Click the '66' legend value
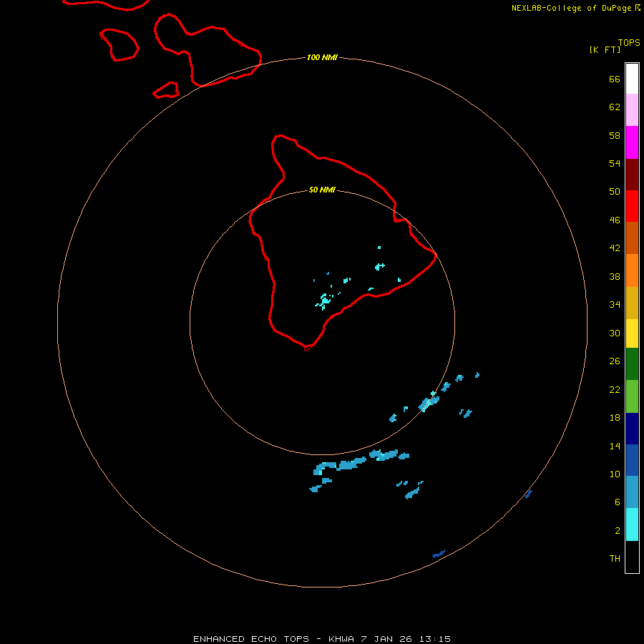The image size is (644, 644). [615, 79]
